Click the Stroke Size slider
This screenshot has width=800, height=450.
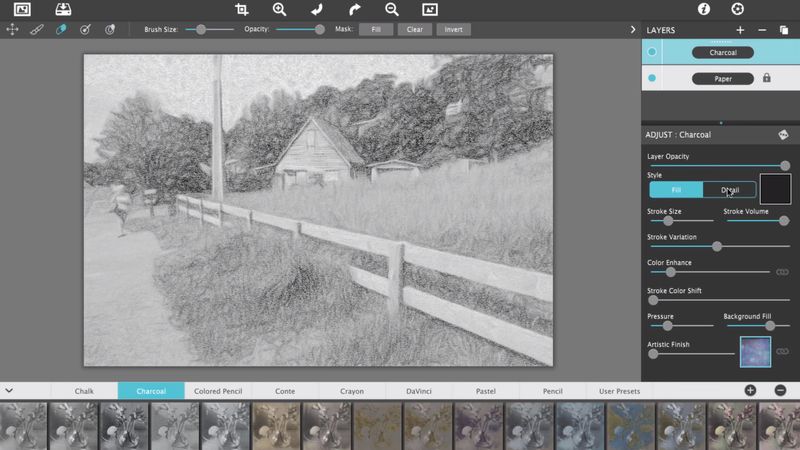click(681, 221)
